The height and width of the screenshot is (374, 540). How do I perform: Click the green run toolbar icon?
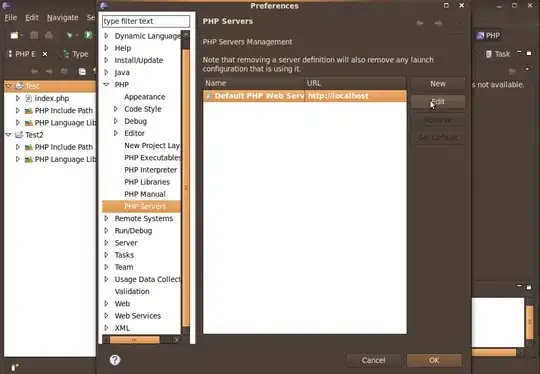(x=88, y=35)
